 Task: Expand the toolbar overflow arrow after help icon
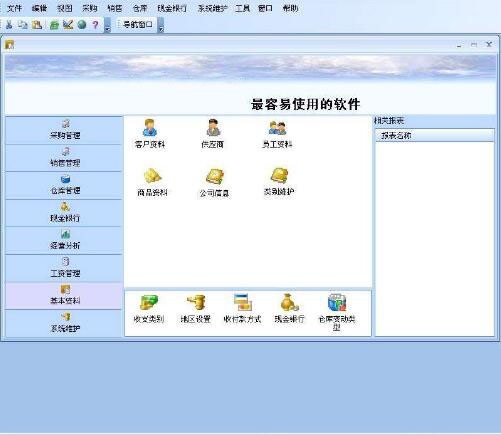pos(107,25)
